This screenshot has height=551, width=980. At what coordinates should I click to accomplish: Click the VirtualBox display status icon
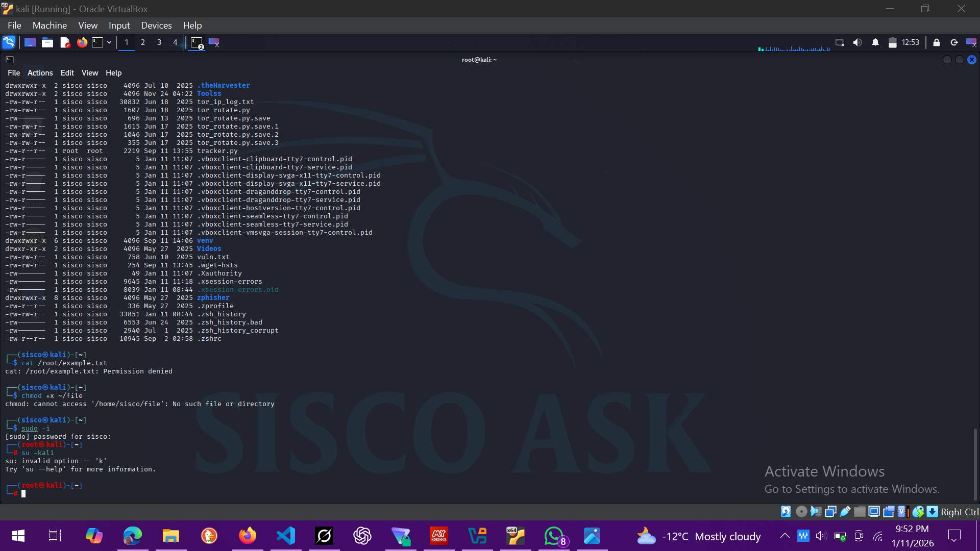[874, 512]
